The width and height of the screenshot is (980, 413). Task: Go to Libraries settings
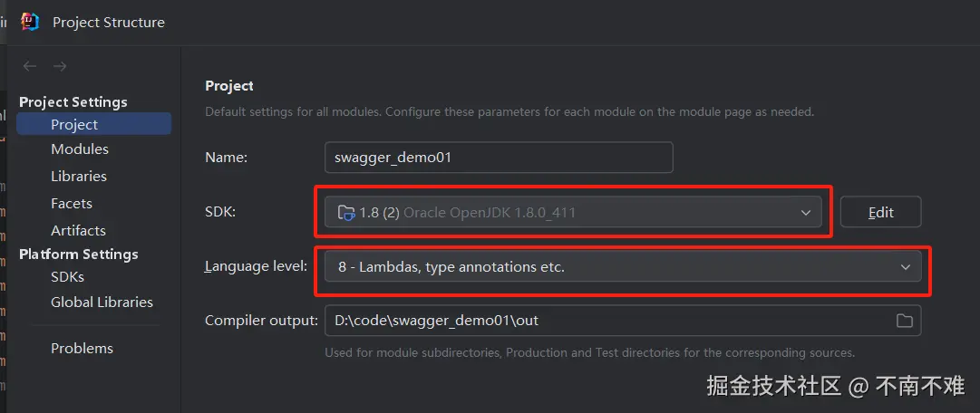click(x=79, y=176)
